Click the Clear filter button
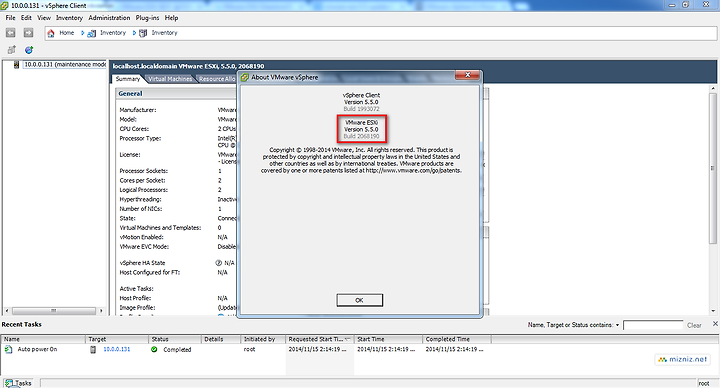 pyautogui.click(x=694, y=325)
